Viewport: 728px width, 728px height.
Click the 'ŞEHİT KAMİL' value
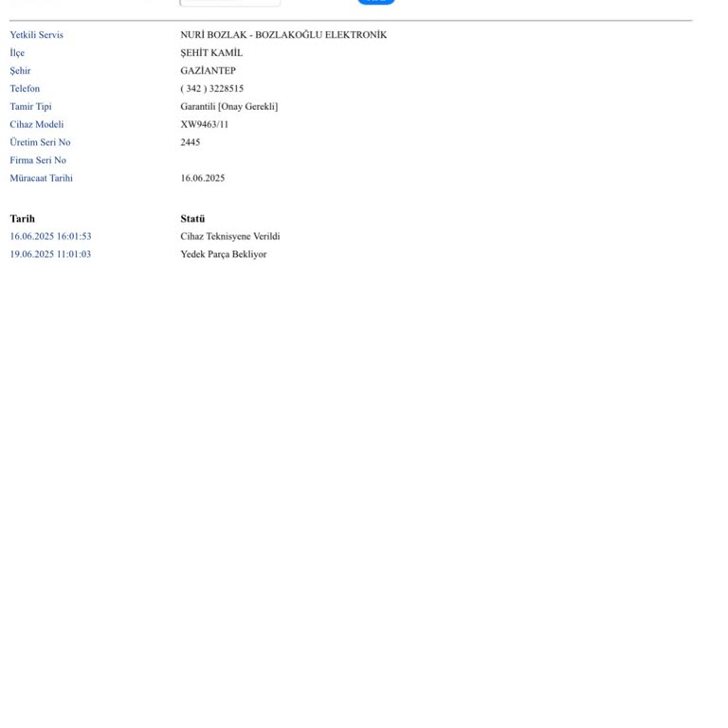click(x=211, y=53)
